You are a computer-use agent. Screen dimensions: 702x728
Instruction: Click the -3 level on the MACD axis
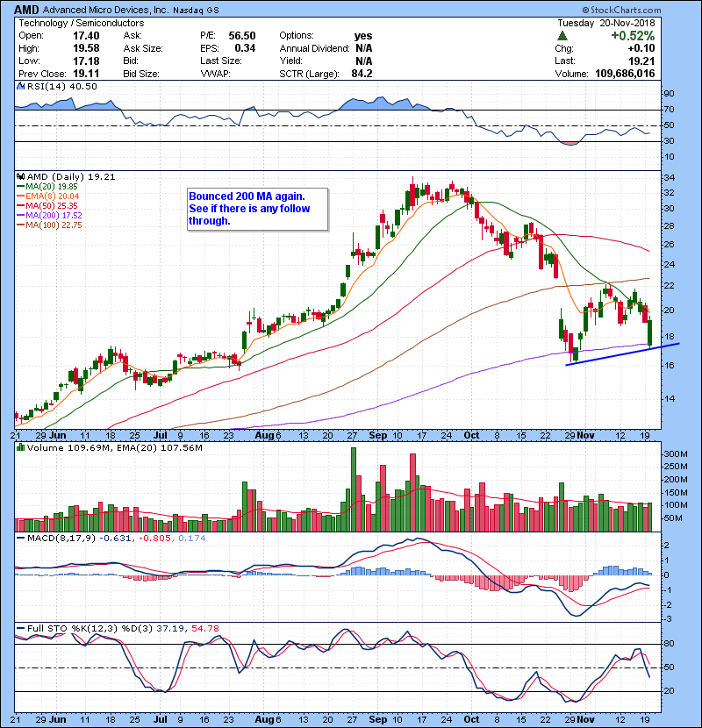coord(667,619)
